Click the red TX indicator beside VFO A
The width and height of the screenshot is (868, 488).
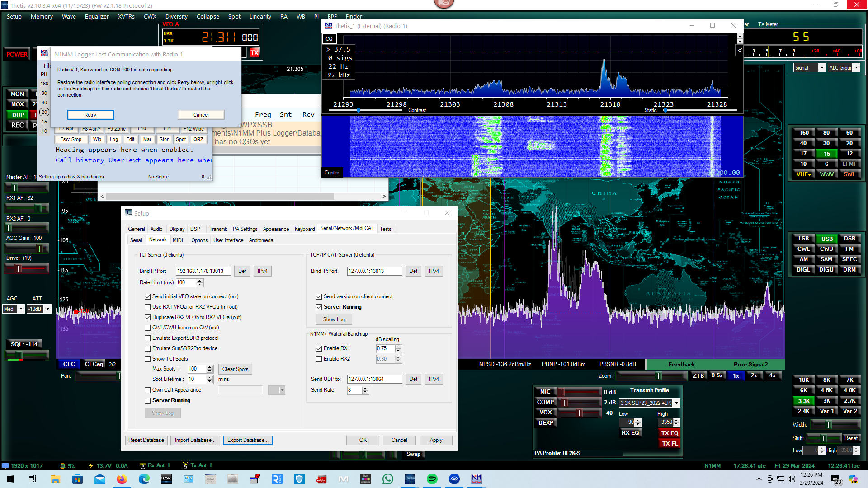click(x=255, y=52)
